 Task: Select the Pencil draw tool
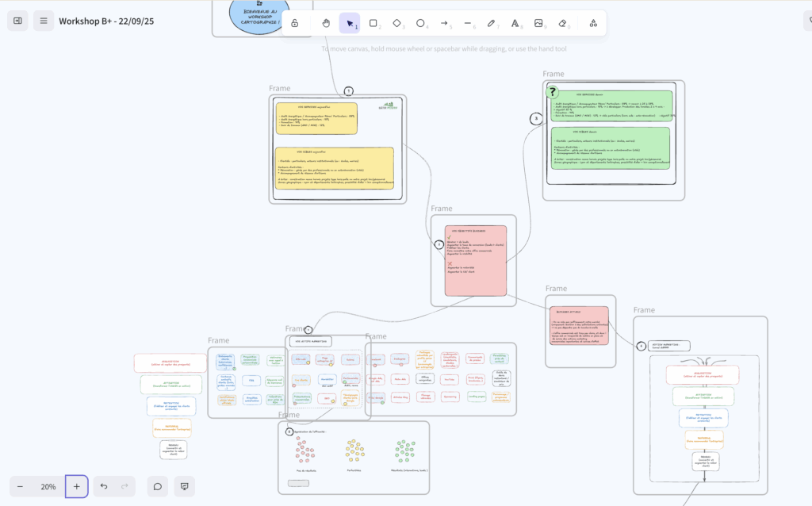coord(491,24)
